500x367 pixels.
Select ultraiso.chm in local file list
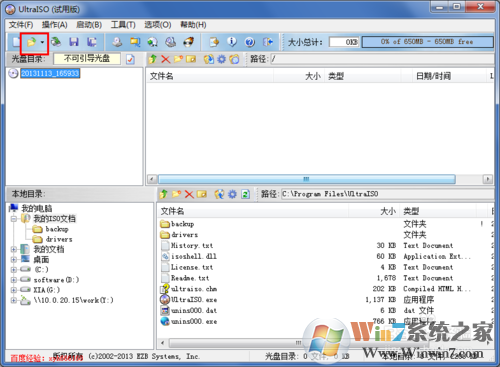(x=194, y=289)
